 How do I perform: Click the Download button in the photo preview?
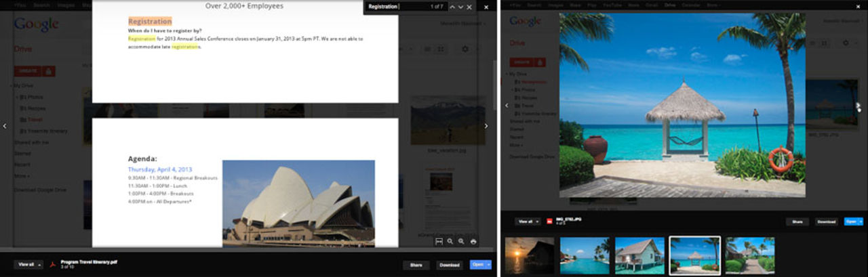pyautogui.click(x=826, y=221)
